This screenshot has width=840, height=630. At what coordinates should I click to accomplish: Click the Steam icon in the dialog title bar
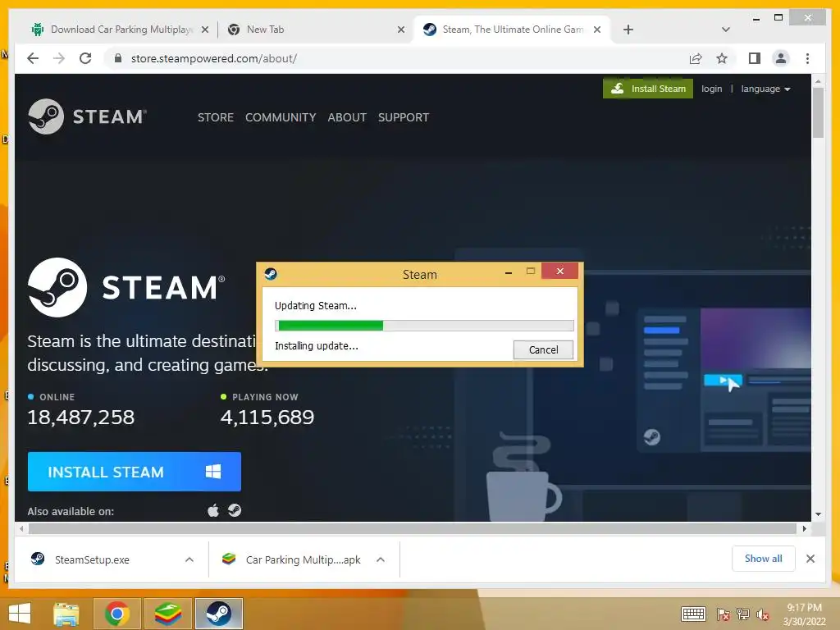tap(271, 274)
